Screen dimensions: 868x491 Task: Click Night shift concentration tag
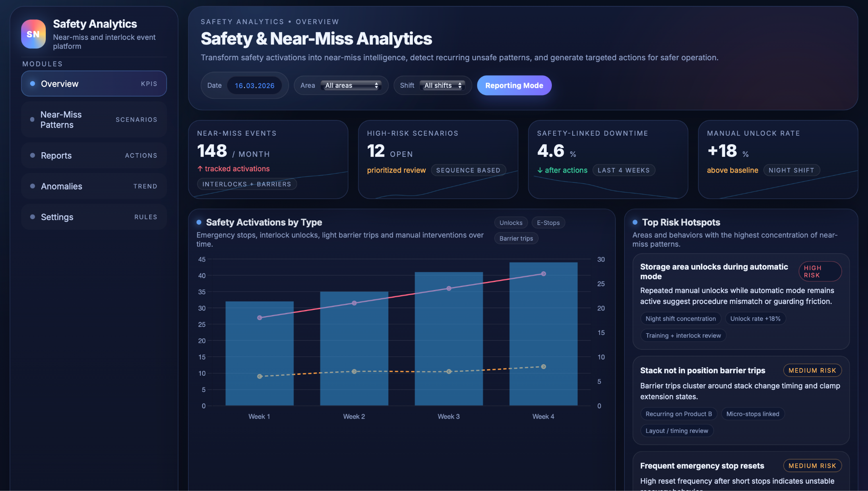coord(680,318)
